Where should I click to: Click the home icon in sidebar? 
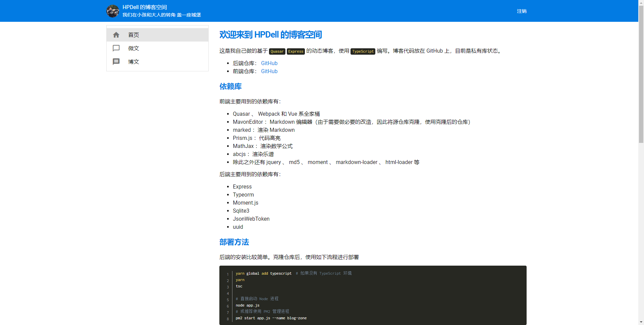click(x=116, y=35)
